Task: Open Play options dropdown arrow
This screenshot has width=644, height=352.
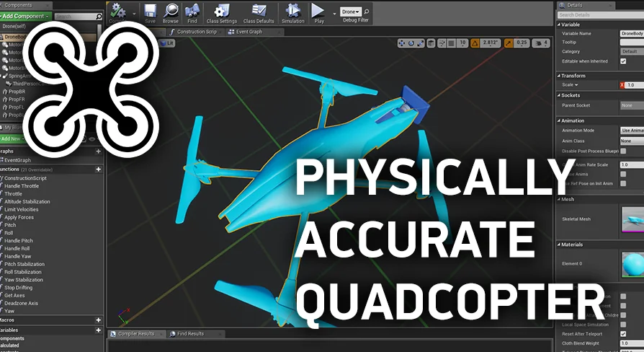Action: (x=334, y=14)
